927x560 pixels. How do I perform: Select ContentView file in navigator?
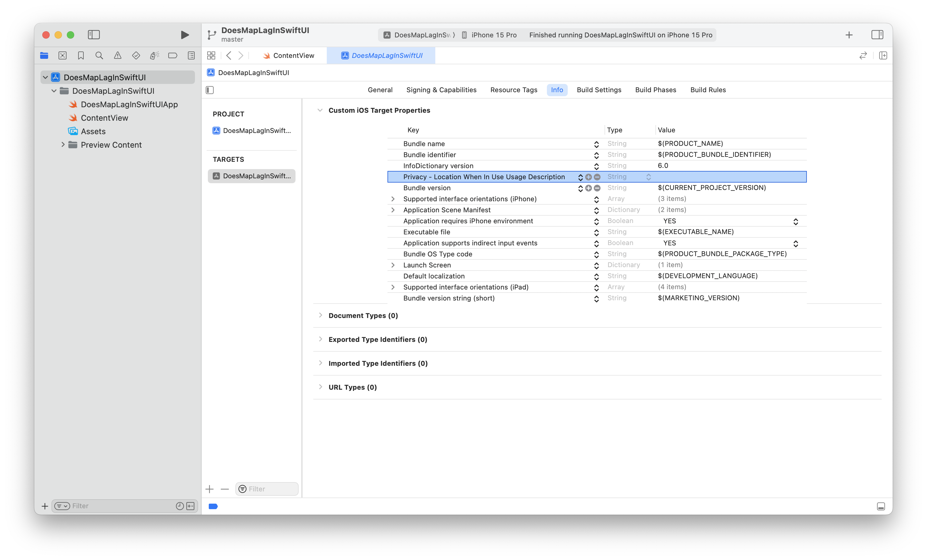104,118
